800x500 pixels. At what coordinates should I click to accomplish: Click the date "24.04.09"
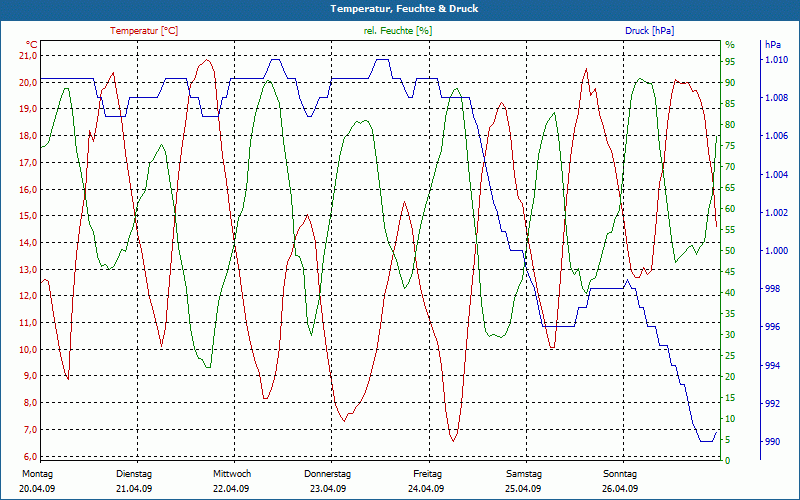point(426,489)
